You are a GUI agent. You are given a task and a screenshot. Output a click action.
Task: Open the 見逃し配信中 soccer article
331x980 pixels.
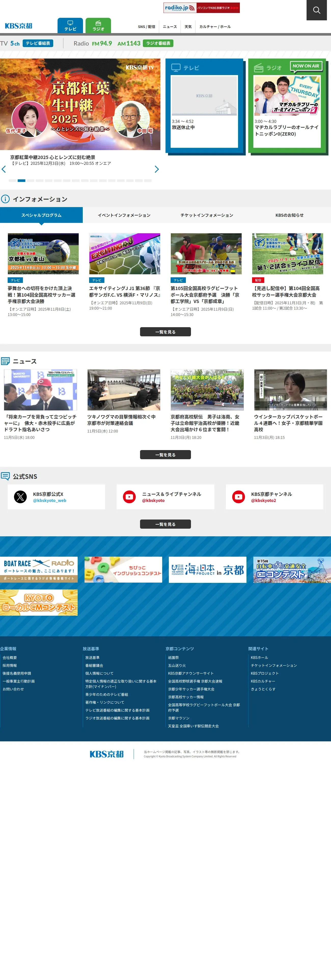point(287,292)
